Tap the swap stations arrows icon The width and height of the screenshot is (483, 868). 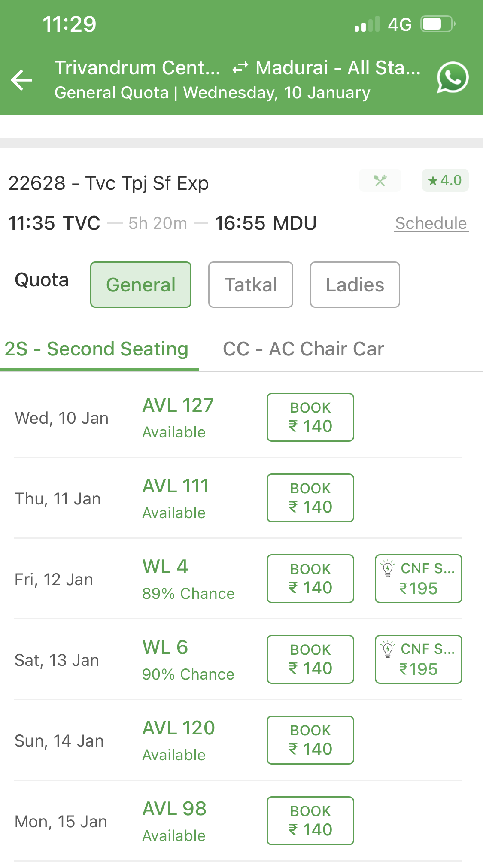[240, 68]
